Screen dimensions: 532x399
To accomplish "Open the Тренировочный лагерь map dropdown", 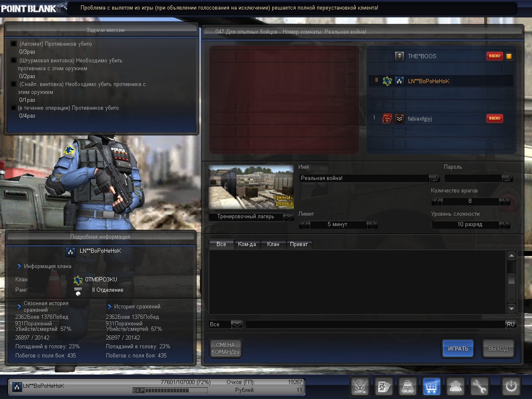I will (288, 217).
